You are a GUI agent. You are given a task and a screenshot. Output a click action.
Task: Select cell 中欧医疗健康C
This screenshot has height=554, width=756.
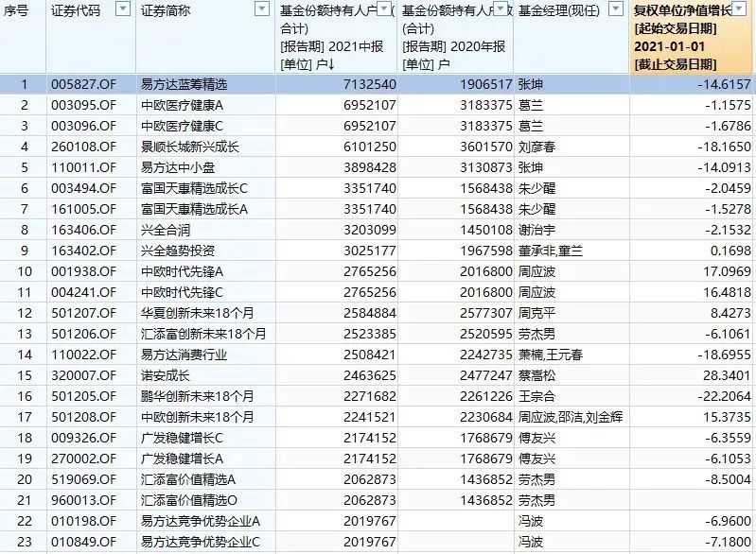point(183,126)
